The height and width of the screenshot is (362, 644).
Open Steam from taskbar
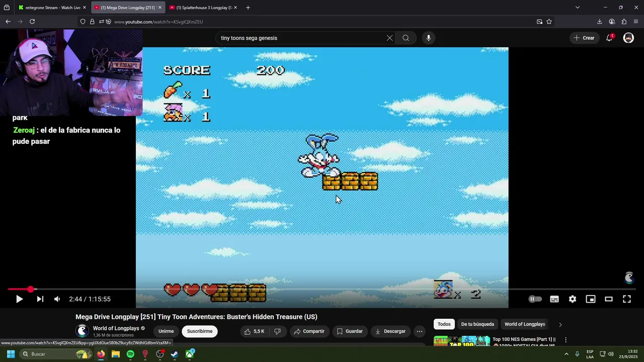click(175, 354)
